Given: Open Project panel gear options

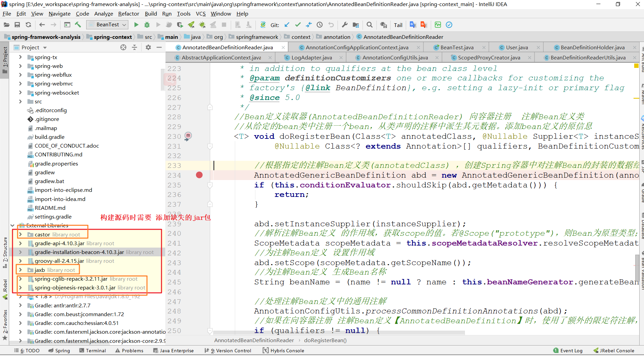Looking at the screenshot, I should (x=148, y=47).
